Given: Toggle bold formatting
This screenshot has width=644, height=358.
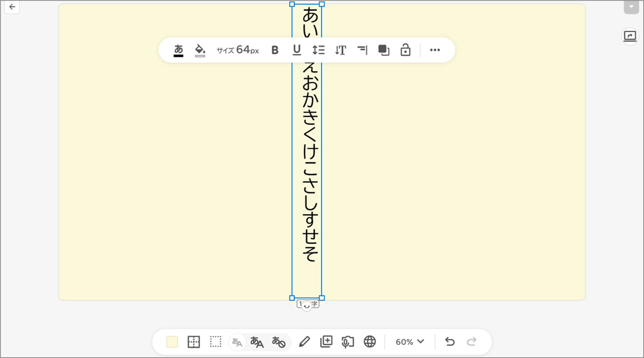Looking at the screenshot, I should tap(275, 50).
